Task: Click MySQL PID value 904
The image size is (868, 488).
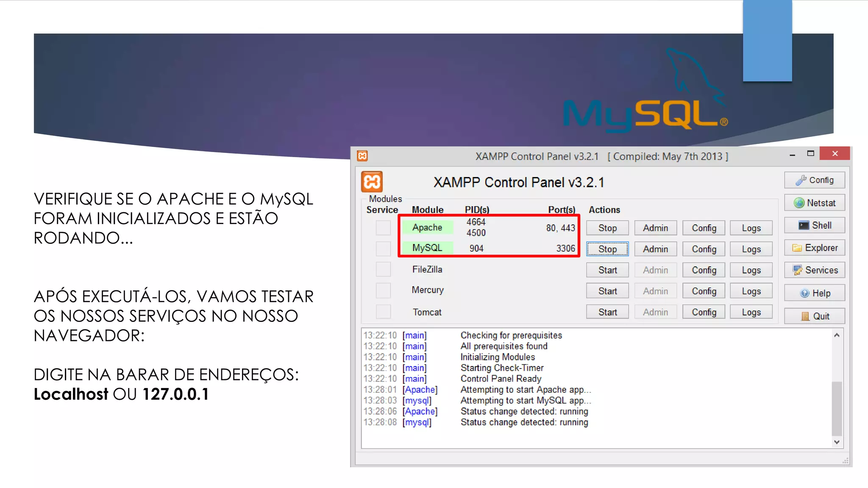Action: pos(476,248)
